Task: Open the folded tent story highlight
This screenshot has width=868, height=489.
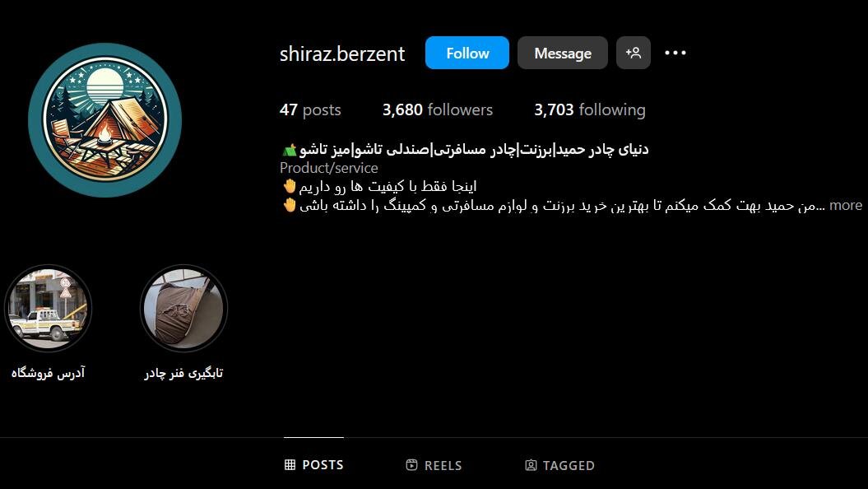Action: coord(183,308)
